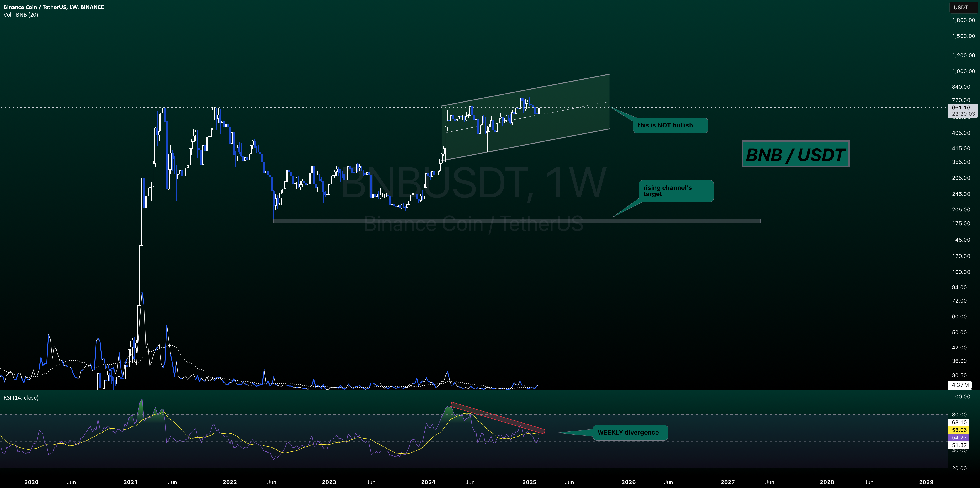Click the volume value label 4.37 M
The height and width of the screenshot is (488, 980).
[x=960, y=385]
